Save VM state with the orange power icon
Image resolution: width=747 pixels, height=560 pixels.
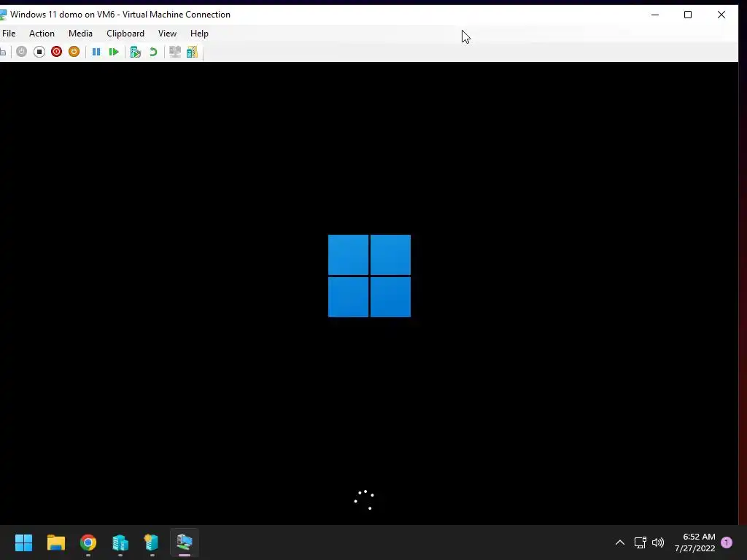tap(74, 52)
